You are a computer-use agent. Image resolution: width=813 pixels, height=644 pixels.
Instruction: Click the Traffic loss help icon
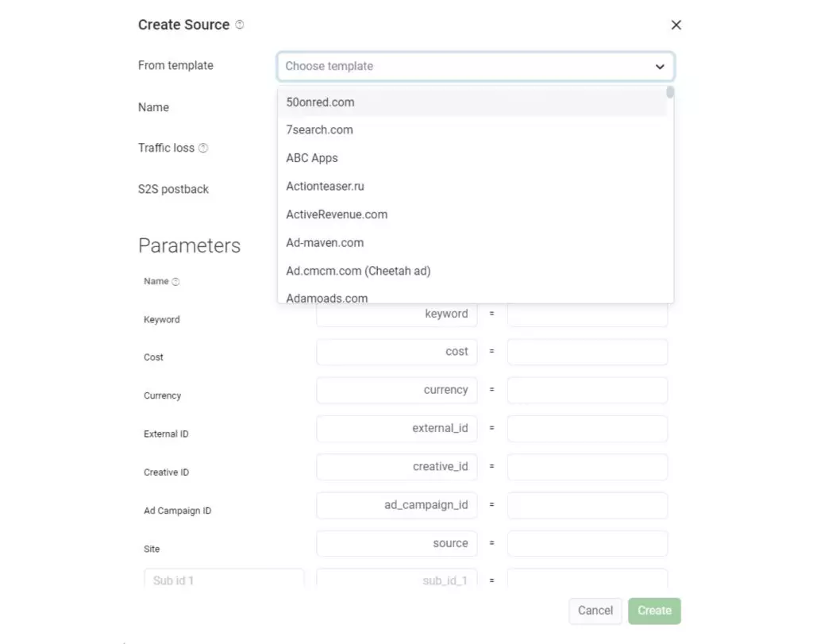(203, 148)
